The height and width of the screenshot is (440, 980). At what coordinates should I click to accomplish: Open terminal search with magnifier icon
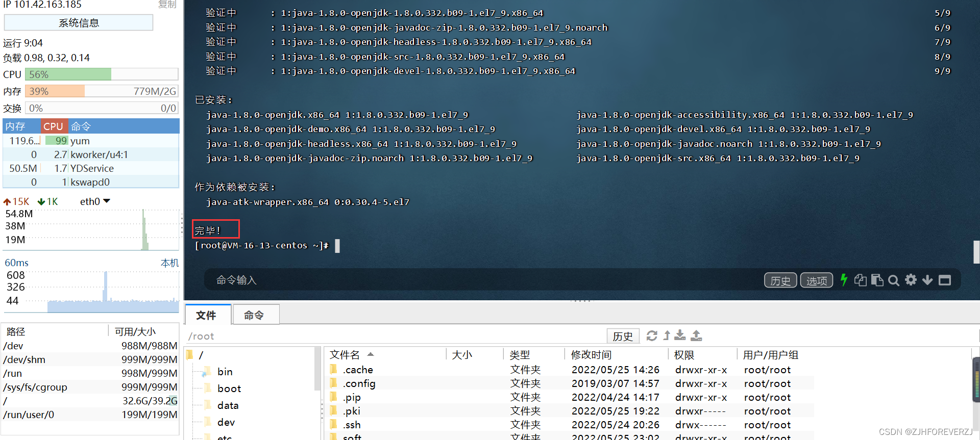pos(894,280)
